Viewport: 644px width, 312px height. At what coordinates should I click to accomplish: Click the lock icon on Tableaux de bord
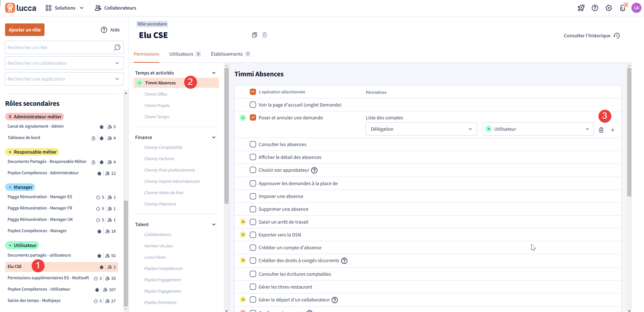tap(94, 138)
